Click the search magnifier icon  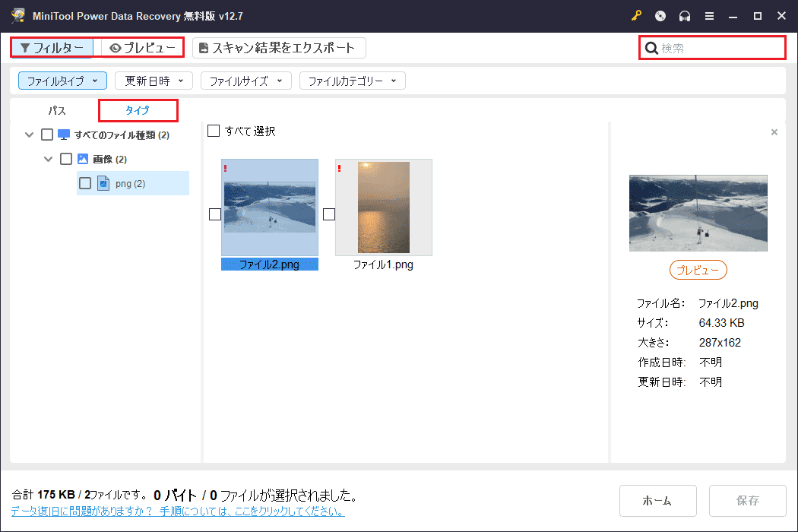point(651,47)
